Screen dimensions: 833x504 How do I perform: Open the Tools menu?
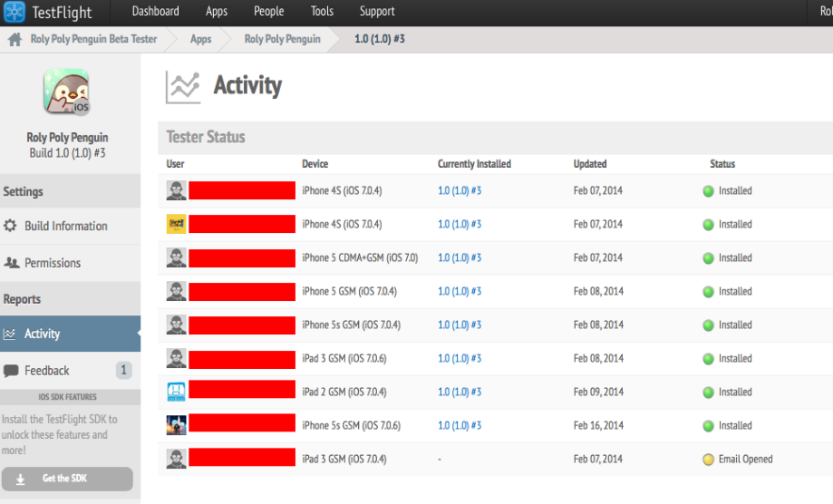(322, 12)
